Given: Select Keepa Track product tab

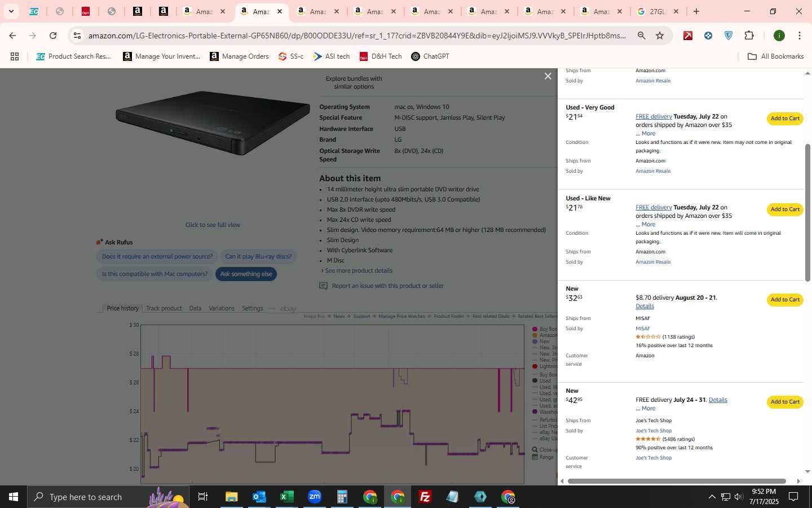Looking at the screenshot, I should (x=164, y=309).
